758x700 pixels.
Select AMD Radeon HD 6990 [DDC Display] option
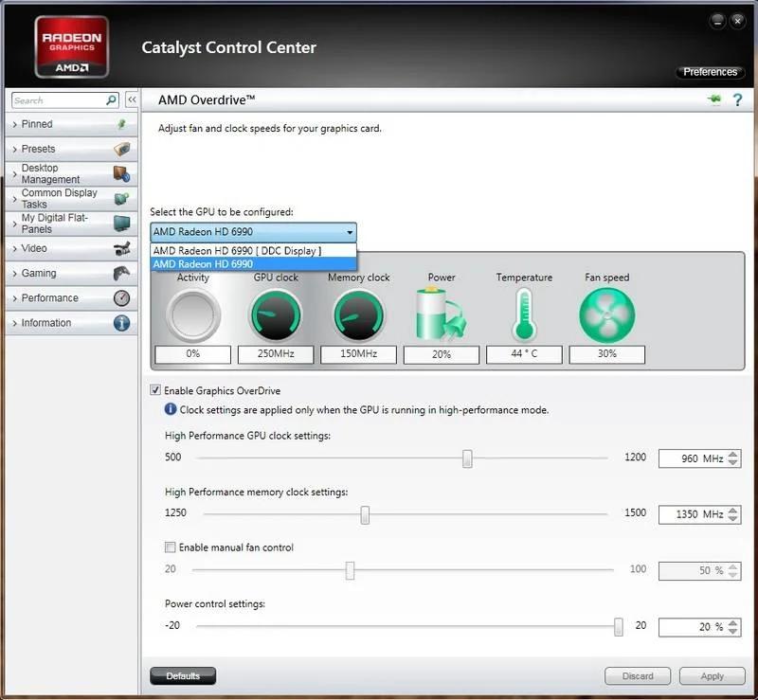tap(237, 250)
